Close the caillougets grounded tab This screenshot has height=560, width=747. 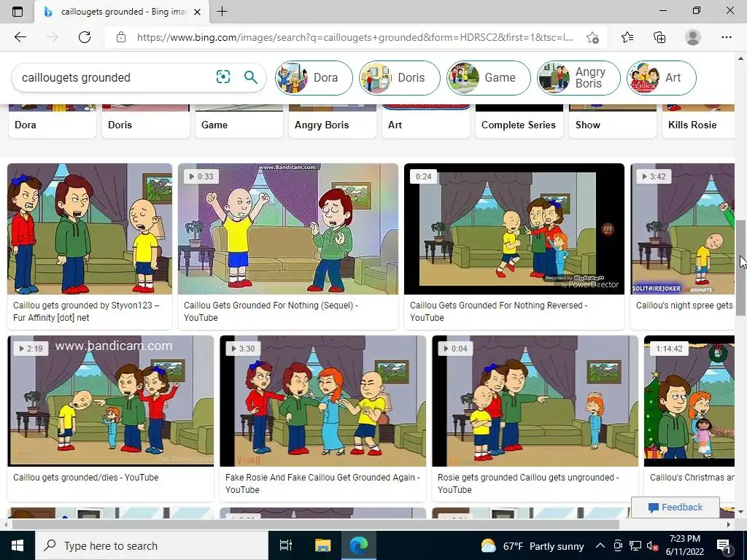coord(198,12)
